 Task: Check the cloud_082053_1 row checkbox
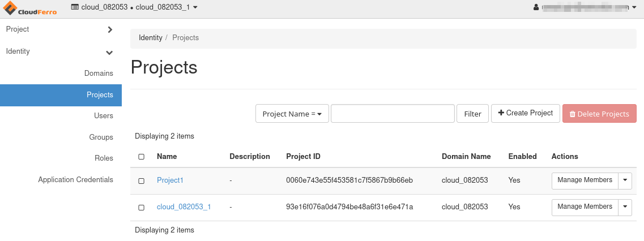pyautogui.click(x=141, y=208)
